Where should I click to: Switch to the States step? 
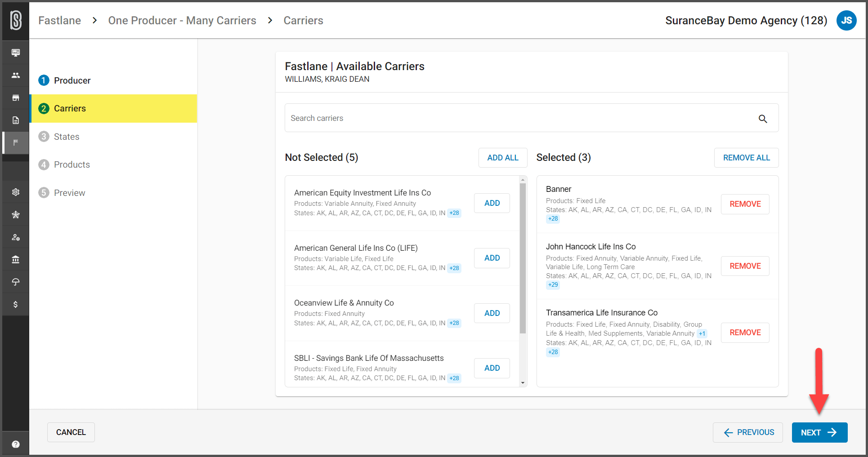[x=67, y=137]
